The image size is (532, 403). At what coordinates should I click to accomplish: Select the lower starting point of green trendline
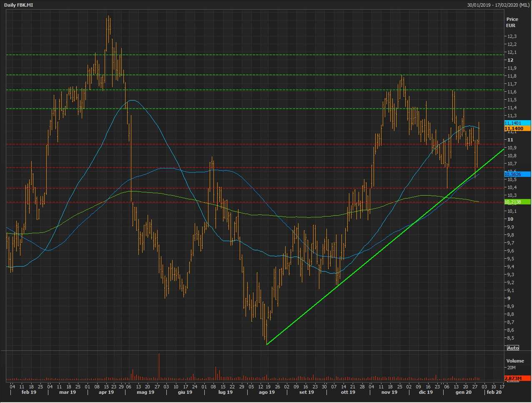(x=267, y=344)
